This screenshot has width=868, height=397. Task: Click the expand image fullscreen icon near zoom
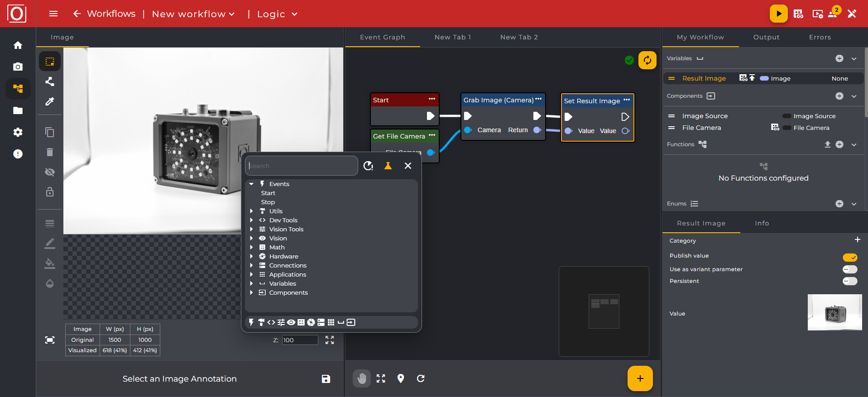(x=330, y=340)
